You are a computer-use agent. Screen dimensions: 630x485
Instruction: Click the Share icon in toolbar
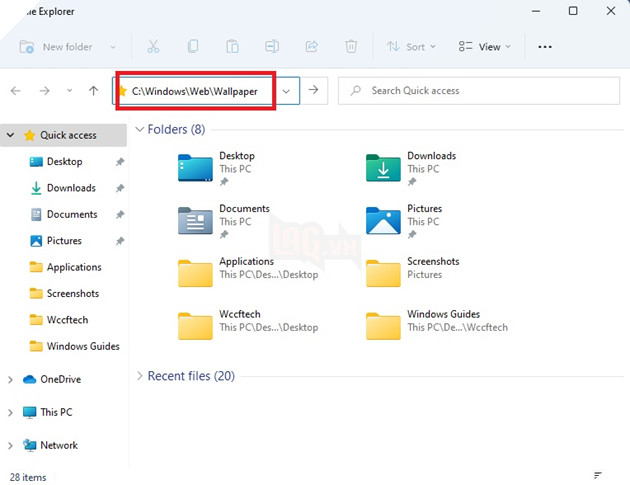pyautogui.click(x=311, y=47)
